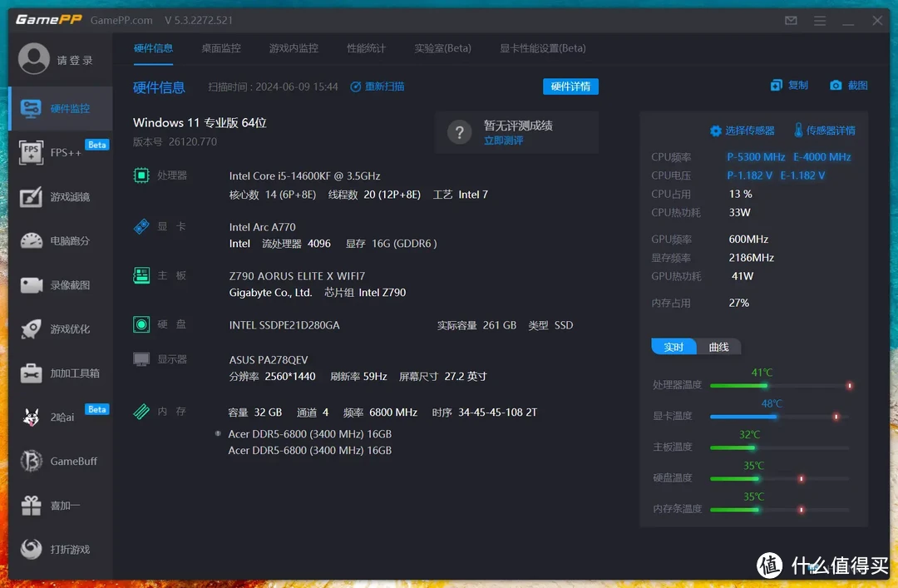Image resolution: width=898 pixels, height=588 pixels.
Task: Click the 处理器 CPU chip icon
Action: pyautogui.click(x=141, y=175)
